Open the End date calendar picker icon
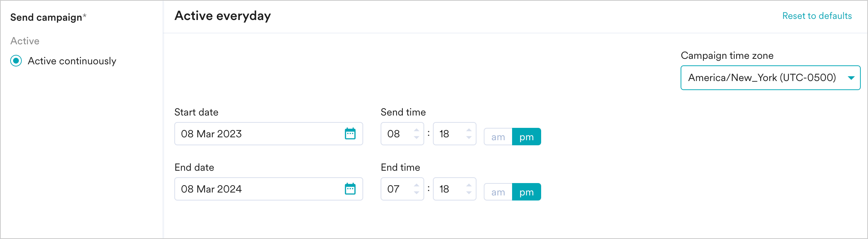This screenshot has height=239, width=868. tap(350, 189)
